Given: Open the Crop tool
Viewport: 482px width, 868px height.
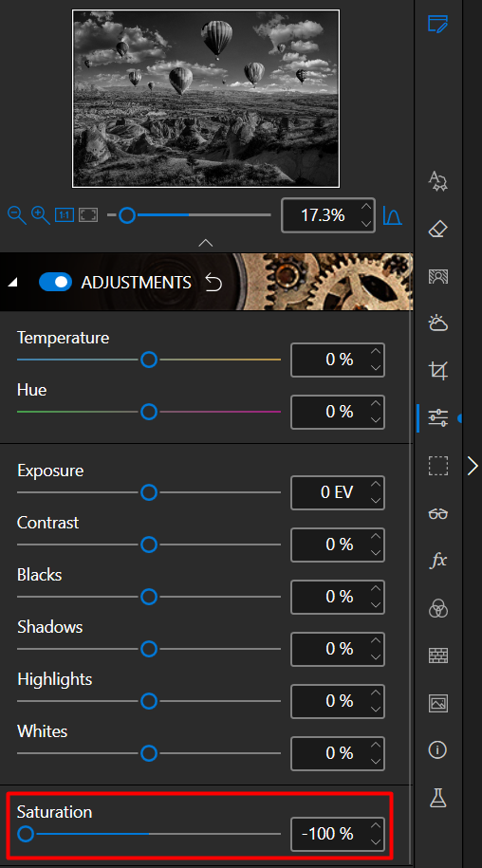Looking at the screenshot, I should 437,370.
